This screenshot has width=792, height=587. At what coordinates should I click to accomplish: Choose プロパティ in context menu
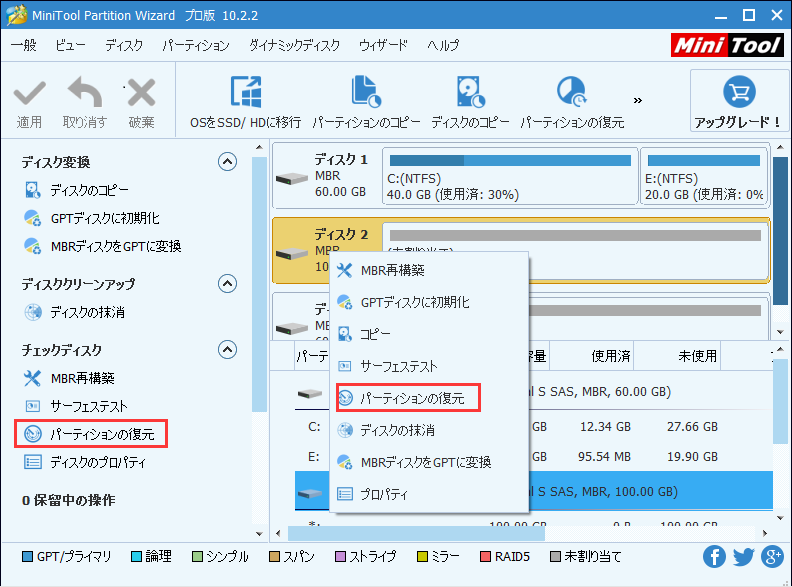(429, 494)
